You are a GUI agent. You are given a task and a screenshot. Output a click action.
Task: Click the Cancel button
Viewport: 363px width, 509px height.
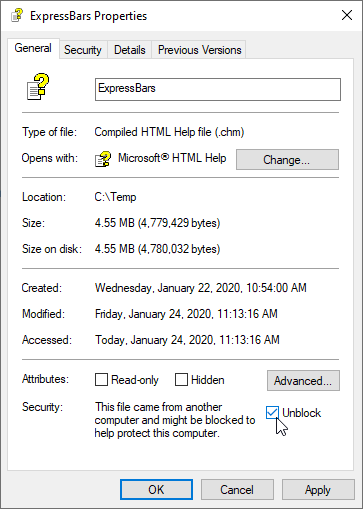237,490
